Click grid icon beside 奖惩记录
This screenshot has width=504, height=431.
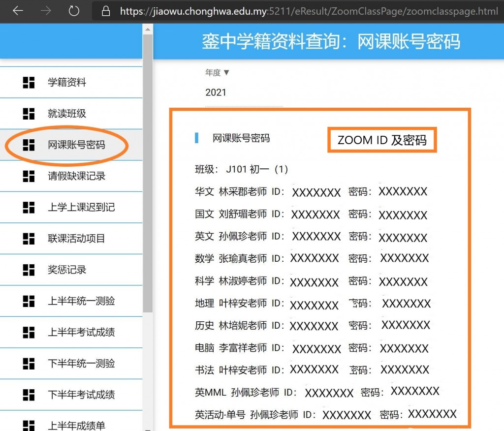click(x=29, y=270)
